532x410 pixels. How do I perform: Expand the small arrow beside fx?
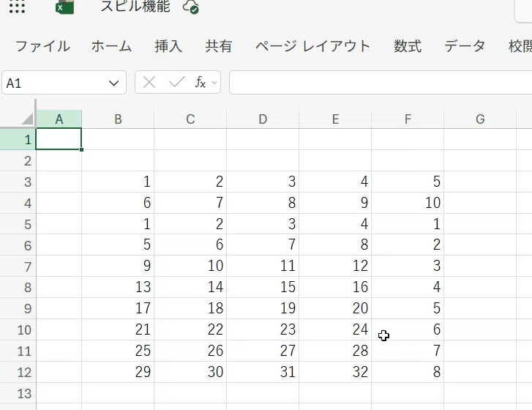pyautogui.click(x=214, y=83)
